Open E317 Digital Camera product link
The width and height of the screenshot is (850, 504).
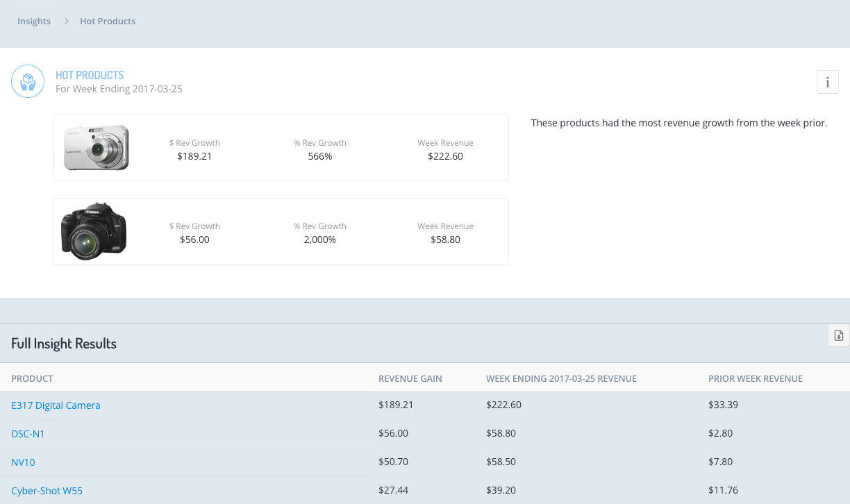[56, 405]
